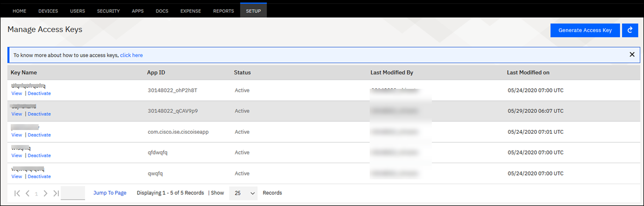Click the page number input field

[73, 193]
